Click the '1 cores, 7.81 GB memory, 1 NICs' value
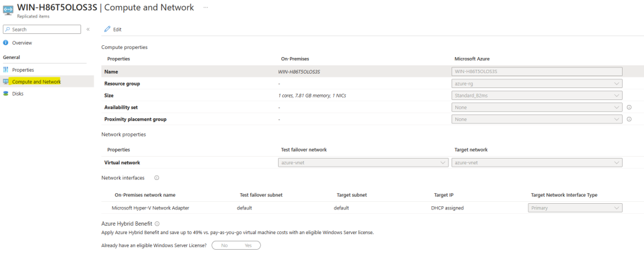Image resolution: width=644 pixels, height=256 pixels. coord(312,96)
